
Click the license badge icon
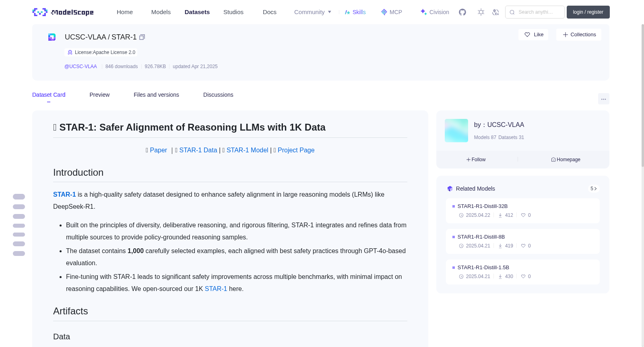click(70, 52)
